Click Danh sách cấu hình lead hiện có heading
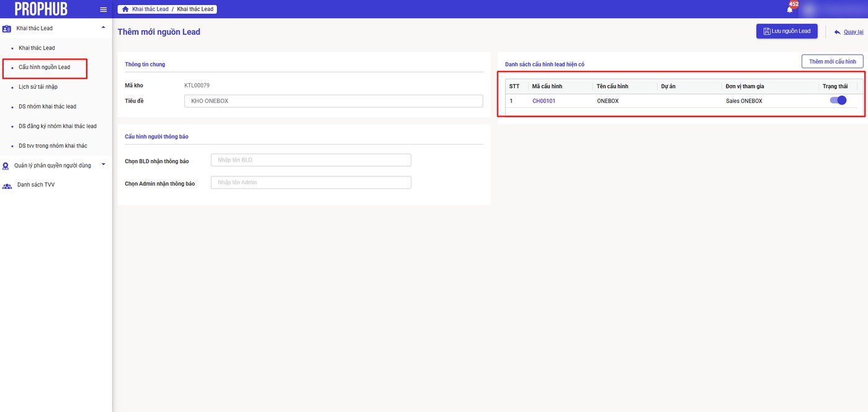 [x=545, y=65]
